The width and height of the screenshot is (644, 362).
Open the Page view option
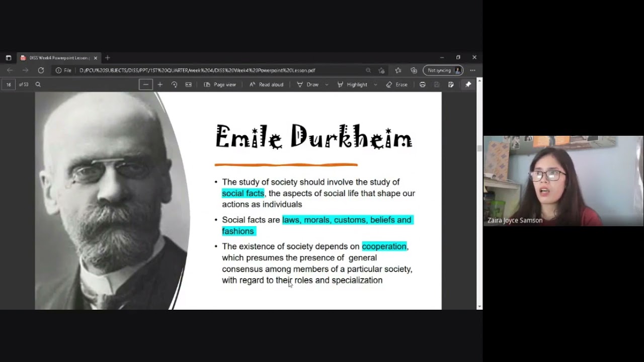220,84
